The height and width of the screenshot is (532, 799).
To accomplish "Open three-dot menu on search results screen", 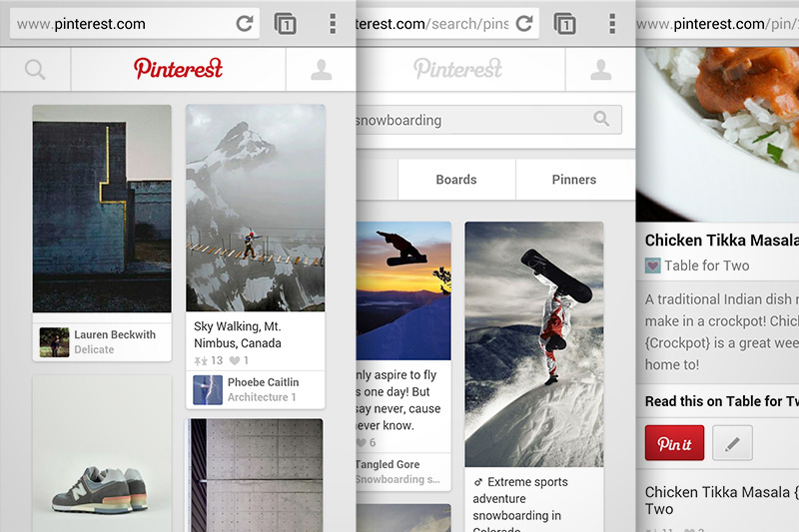I will coord(612,23).
